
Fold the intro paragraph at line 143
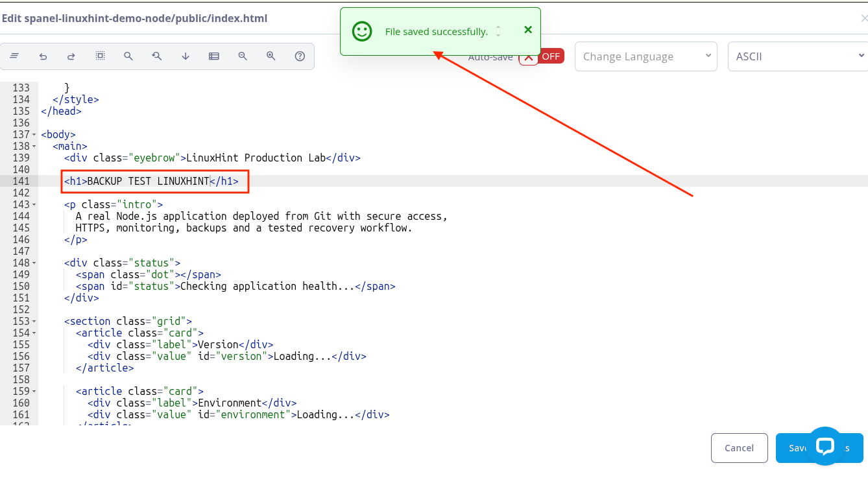[34, 205]
